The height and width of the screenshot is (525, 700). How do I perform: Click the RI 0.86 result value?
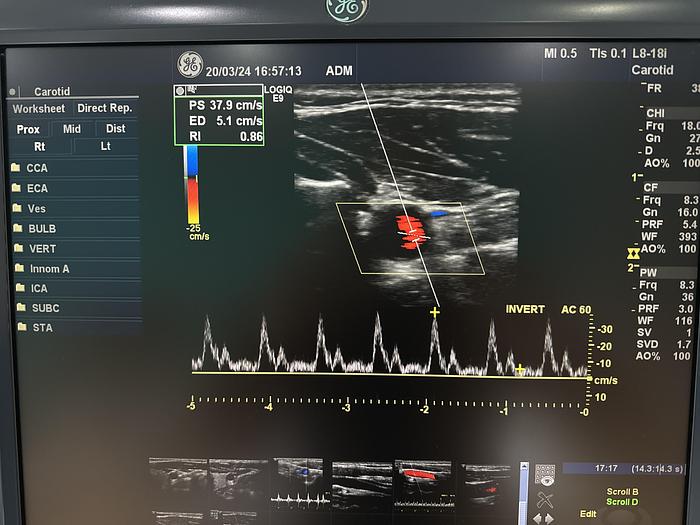[x=251, y=137]
